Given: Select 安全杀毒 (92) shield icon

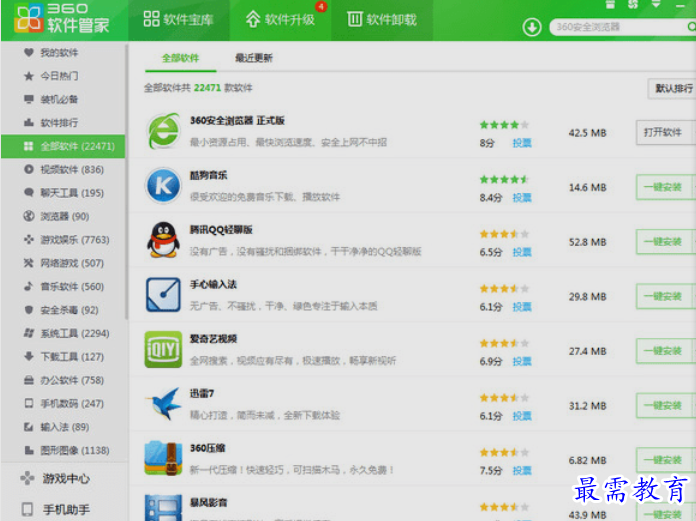Looking at the screenshot, I should 29,310.
